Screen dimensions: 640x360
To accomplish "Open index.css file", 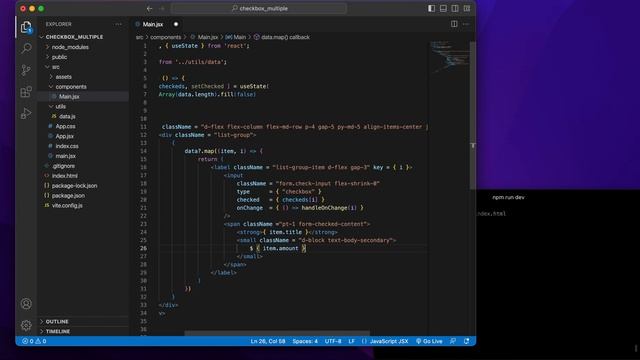I will [x=67, y=146].
